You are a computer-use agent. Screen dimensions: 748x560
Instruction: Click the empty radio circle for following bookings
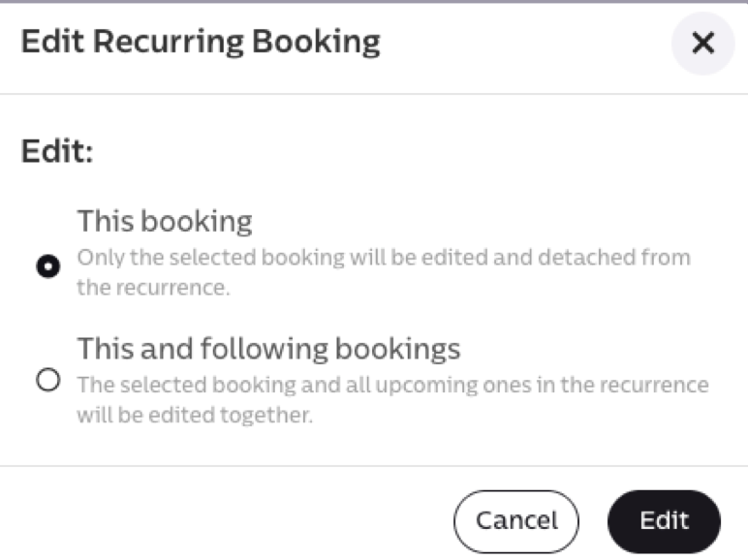click(x=47, y=380)
